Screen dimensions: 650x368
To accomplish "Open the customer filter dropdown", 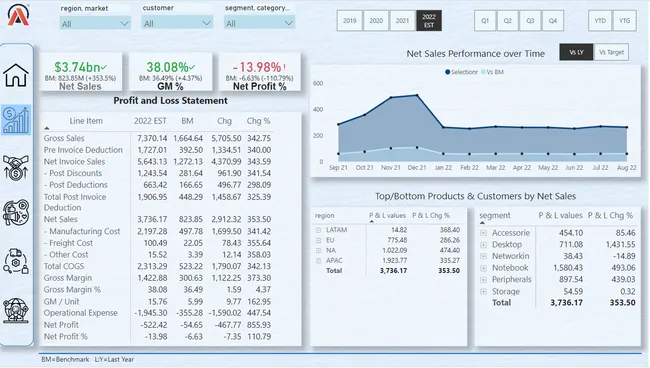I will click(177, 23).
